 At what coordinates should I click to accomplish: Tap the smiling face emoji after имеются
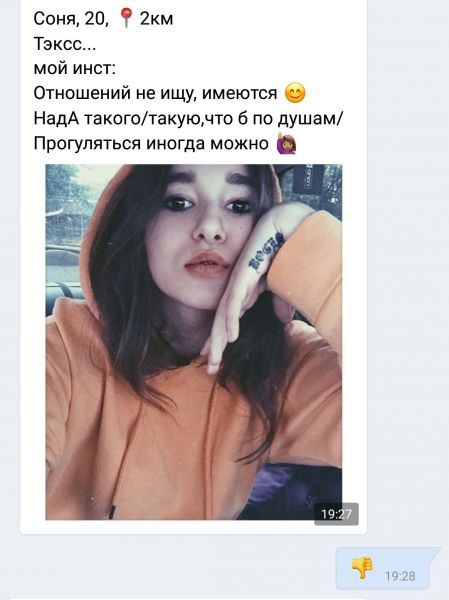(x=296, y=93)
